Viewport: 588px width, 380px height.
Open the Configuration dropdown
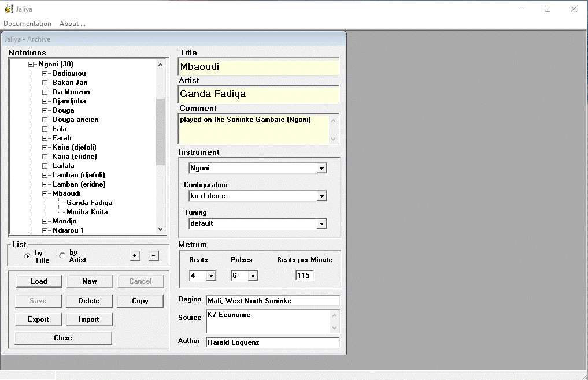[x=321, y=196]
